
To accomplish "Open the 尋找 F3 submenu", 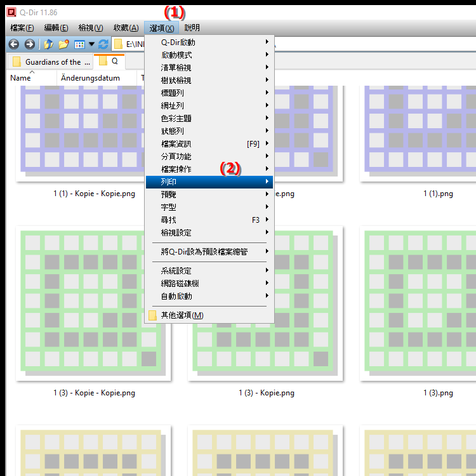I will coord(209,220).
